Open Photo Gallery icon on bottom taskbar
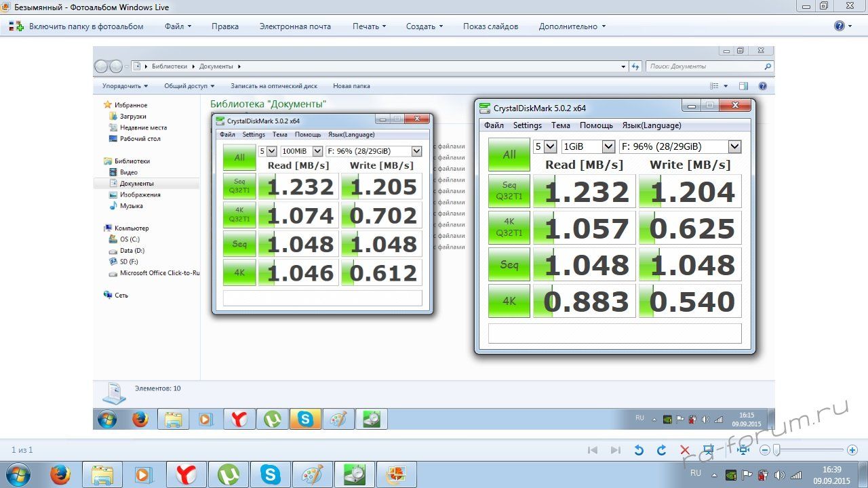 (x=396, y=474)
